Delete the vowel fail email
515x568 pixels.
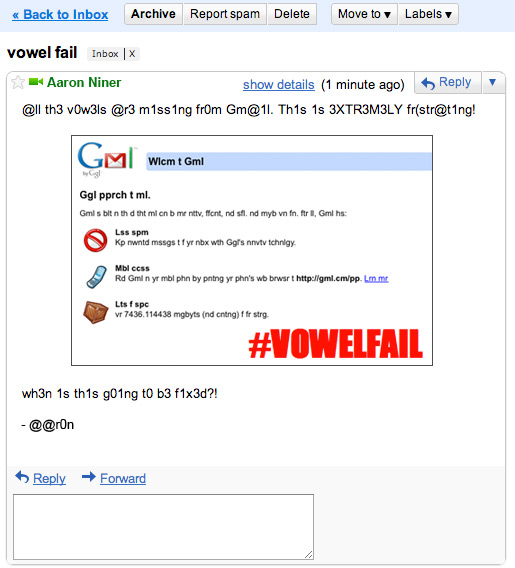292,14
